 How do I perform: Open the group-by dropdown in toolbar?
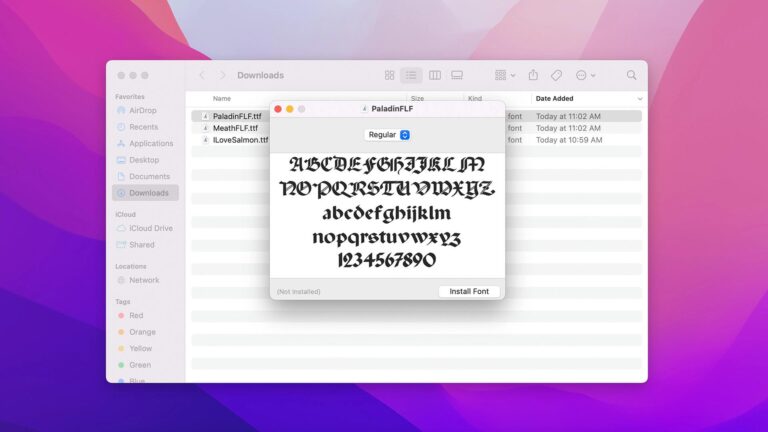tap(505, 75)
